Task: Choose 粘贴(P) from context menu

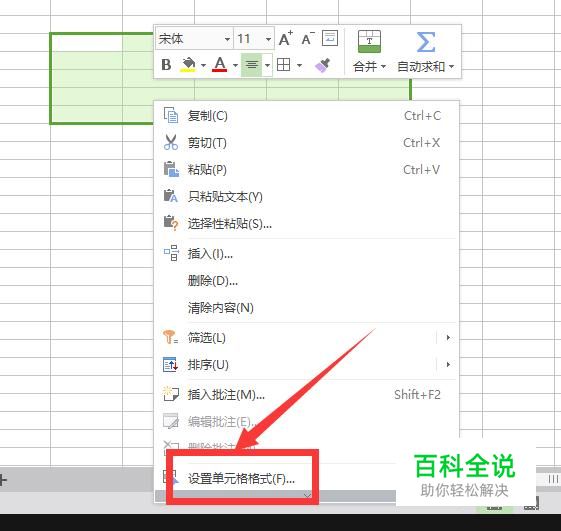Action: click(x=306, y=170)
